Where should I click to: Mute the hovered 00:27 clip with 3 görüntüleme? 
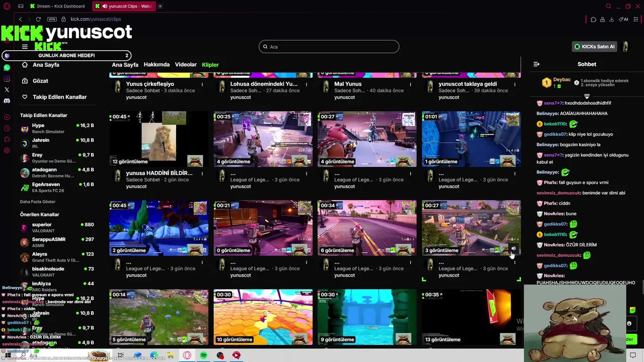pos(513,248)
